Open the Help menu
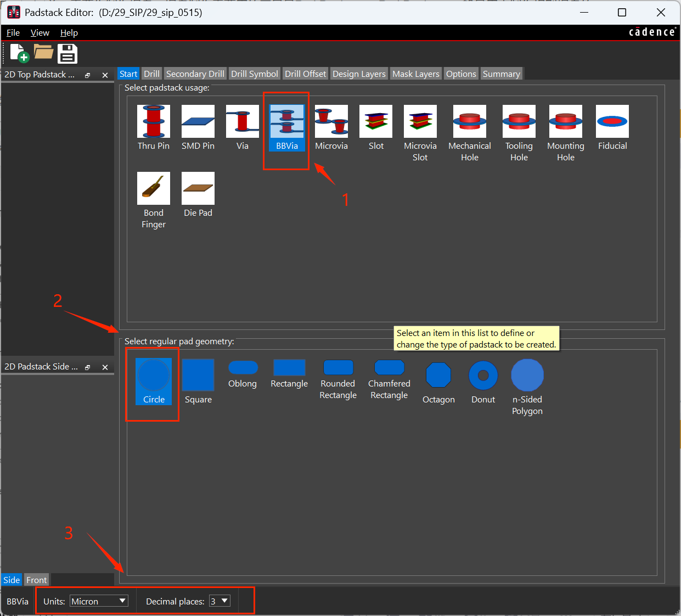The width and height of the screenshot is (681, 616). pyautogui.click(x=69, y=32)
